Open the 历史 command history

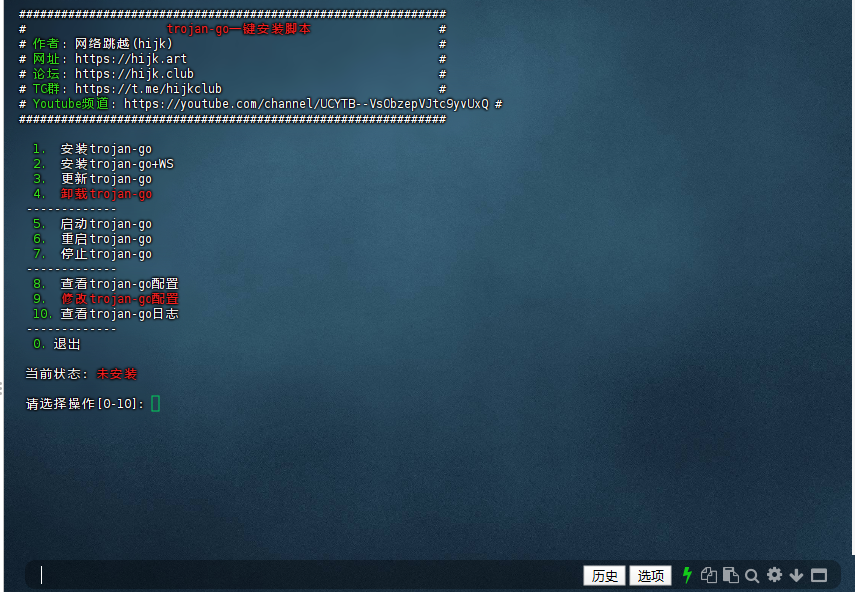(x=605, y=575)
